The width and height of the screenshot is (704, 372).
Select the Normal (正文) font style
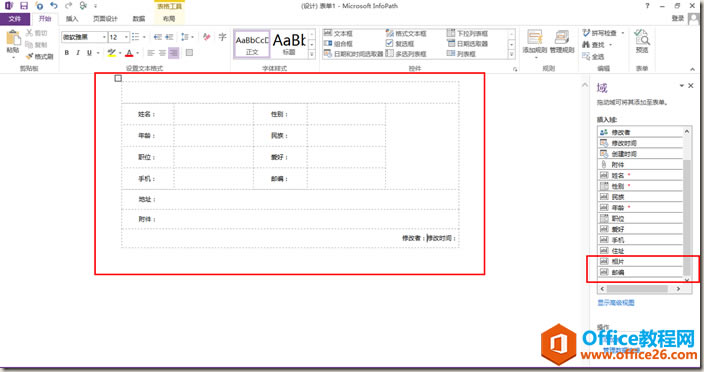point(252,44)
